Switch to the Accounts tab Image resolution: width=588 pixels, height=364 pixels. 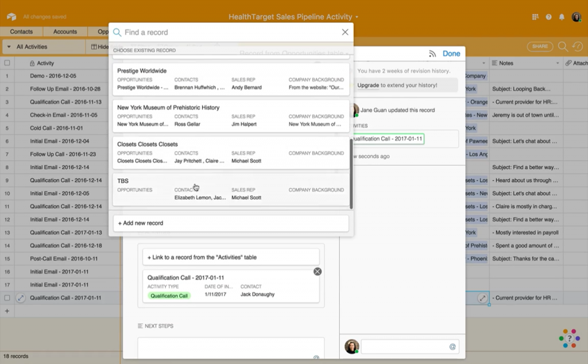pyautogui.click(x=65, y=32)
